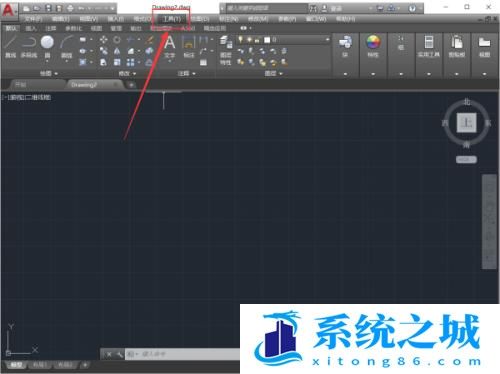Switch to the Layout2 (布局2) tab
This screenshot has height=374, width=500.
pyautogui.click(x=65, y=365)
